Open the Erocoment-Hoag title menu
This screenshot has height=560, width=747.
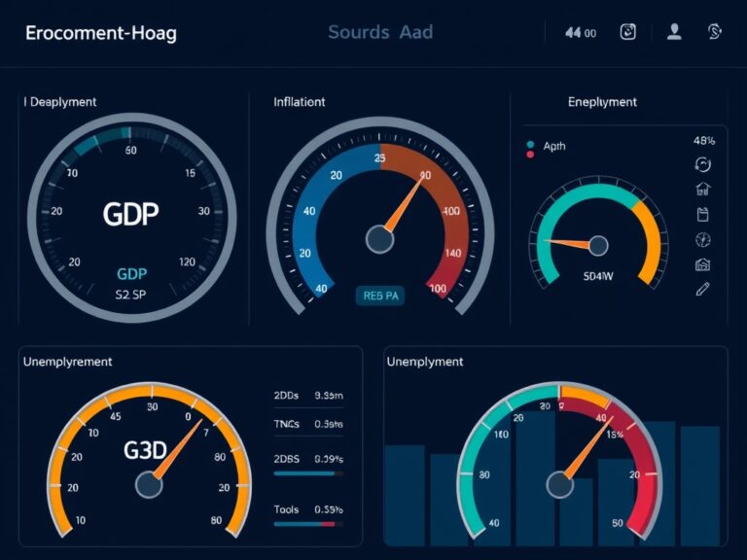pos(101,33)
